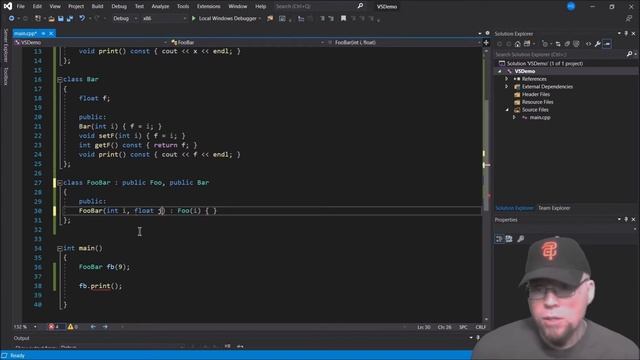Screen dimensions: 640x360
Task: Toggle Preview Selected Items icon
Action: 607,44
